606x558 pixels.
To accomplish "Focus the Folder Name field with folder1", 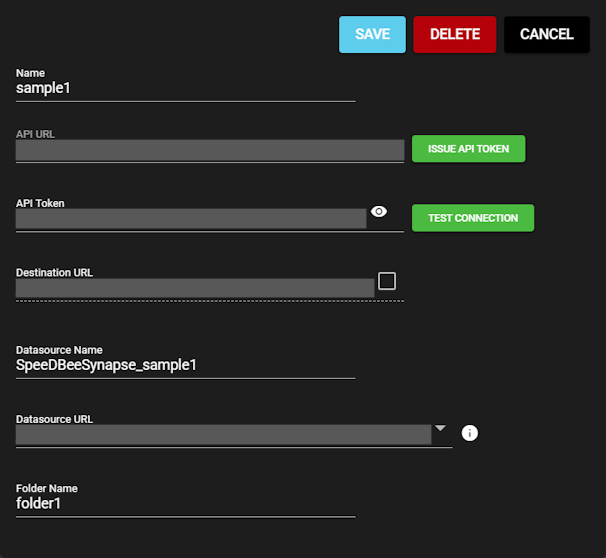I will tap(185, 504).
